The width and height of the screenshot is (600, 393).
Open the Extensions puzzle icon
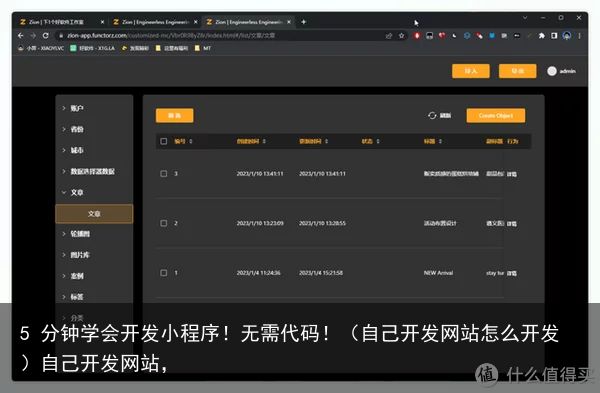coord(541,36)
